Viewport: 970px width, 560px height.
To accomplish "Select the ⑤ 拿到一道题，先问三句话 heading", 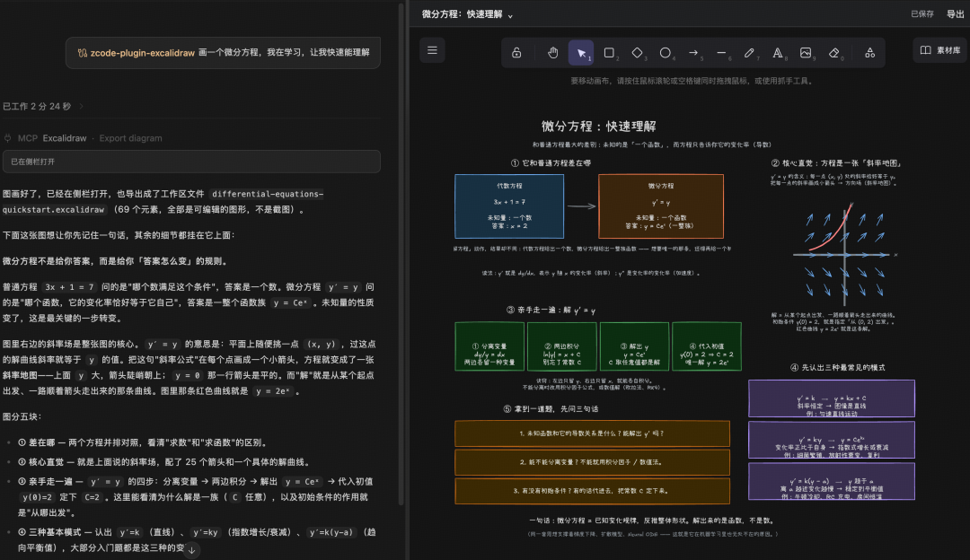I will pyautogui.click(x=551, y=409).
